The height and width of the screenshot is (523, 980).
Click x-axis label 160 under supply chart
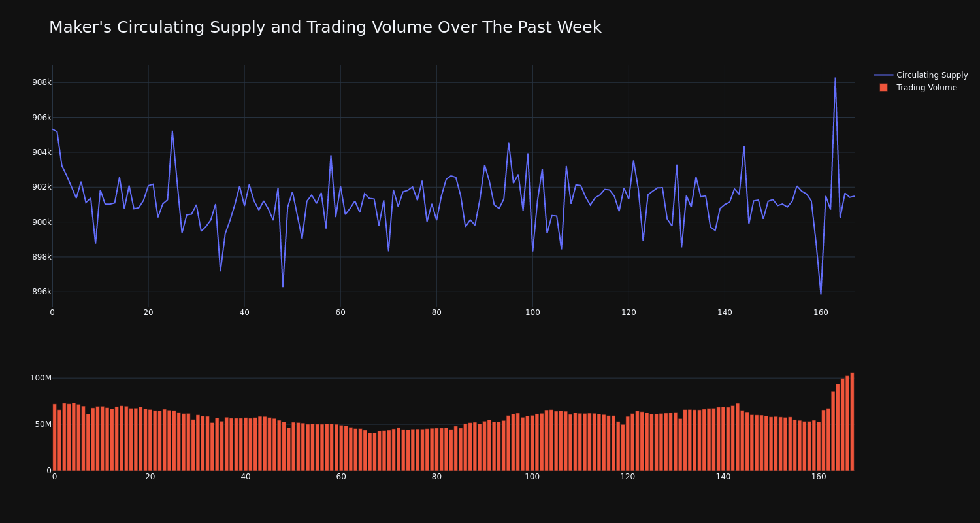pos(821,312)
